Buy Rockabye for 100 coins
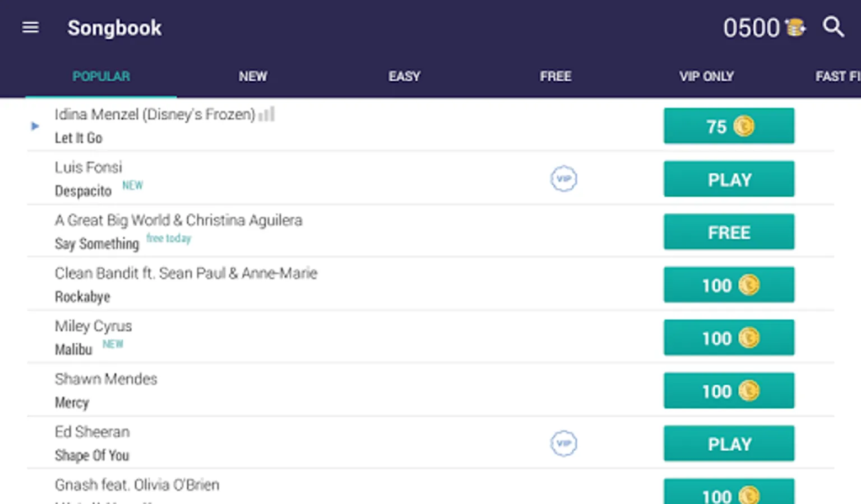The height and width of the screenshot is (504, 861). tap(729, 284)
